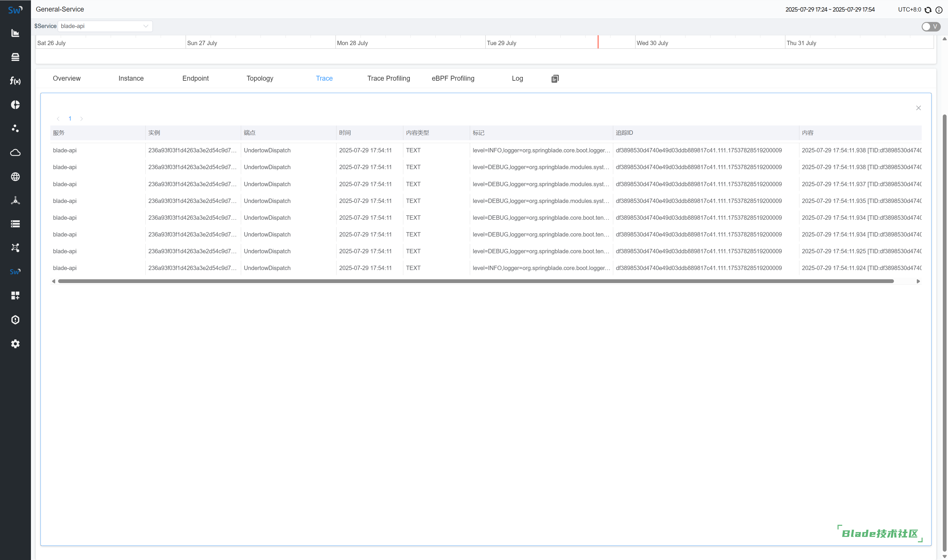
Task: Open the pie chart sidebar icon
Action: click(15, 105)
